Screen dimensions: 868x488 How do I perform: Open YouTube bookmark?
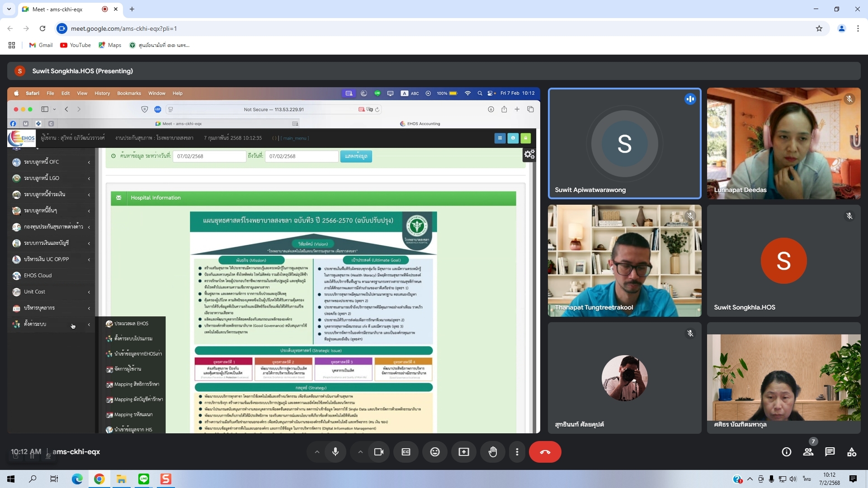pyautogui.click(x=75, y=45)
